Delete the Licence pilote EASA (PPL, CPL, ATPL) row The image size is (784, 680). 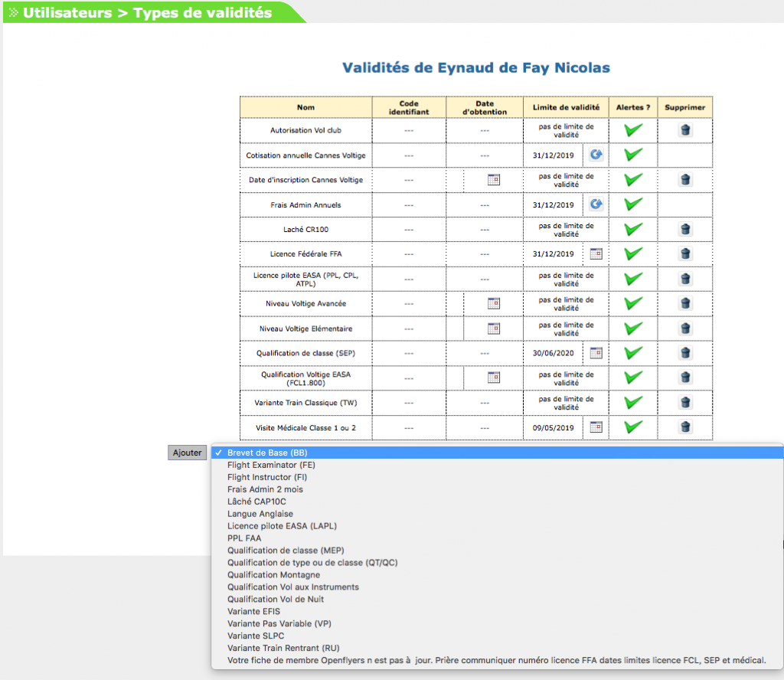pyautogui.click(x=685, y=279)
